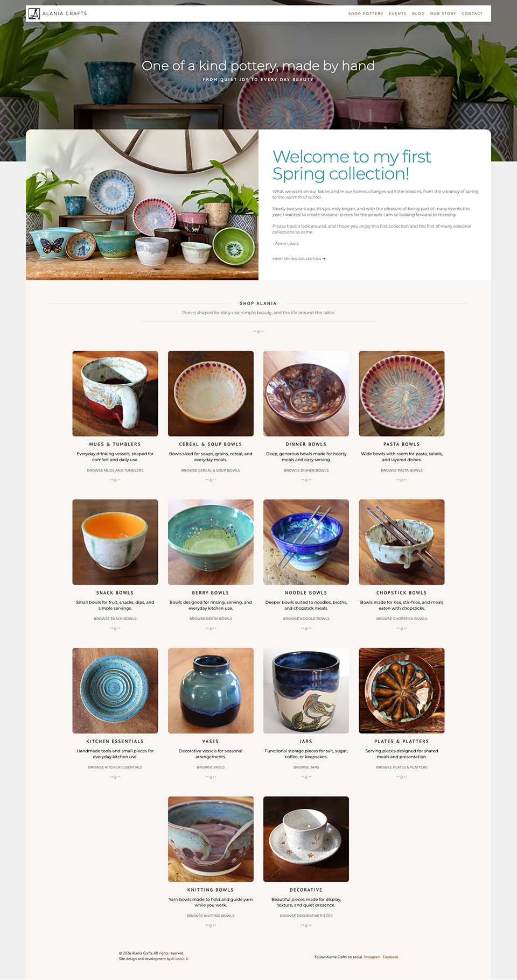
Task: Open Instagram link in the footer
Action: 372,957
